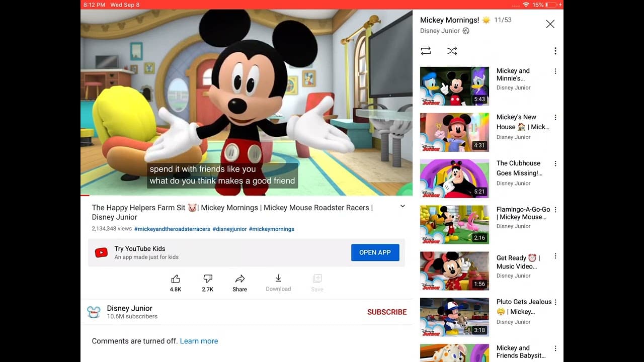Save video to playlist
The image size is (644, 362).
(x=317, y=279)
